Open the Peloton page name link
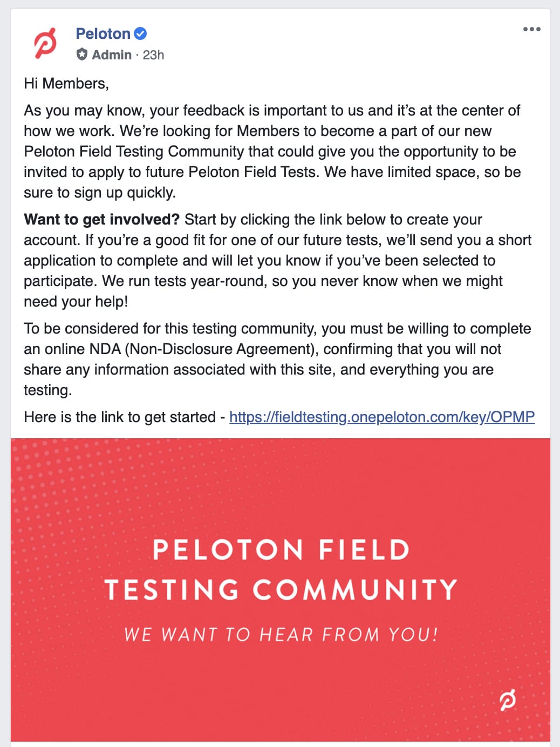The width and height of the screenshot is (560, 747). coord(103,34)
